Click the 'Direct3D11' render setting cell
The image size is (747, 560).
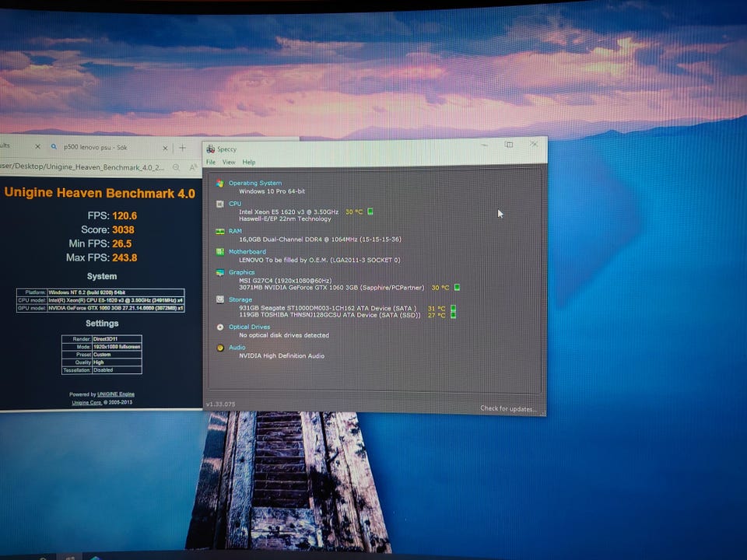(117, 339)
